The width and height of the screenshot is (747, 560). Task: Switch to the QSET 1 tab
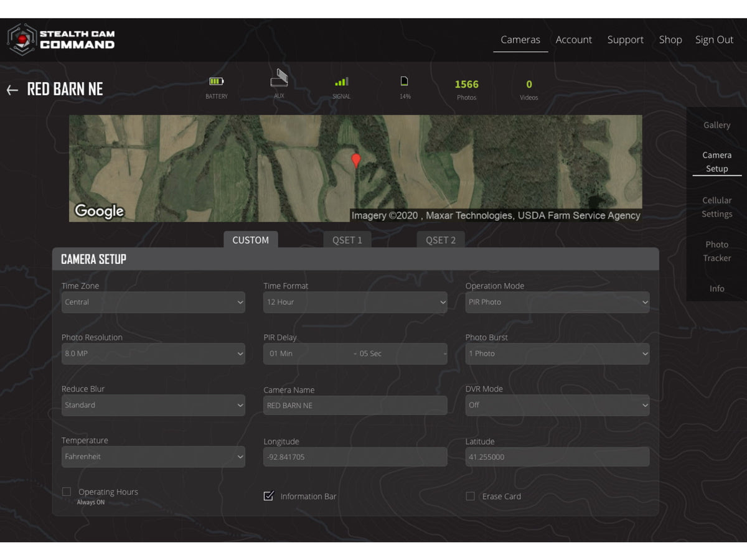pyautogui.click(x=347, y=240)
